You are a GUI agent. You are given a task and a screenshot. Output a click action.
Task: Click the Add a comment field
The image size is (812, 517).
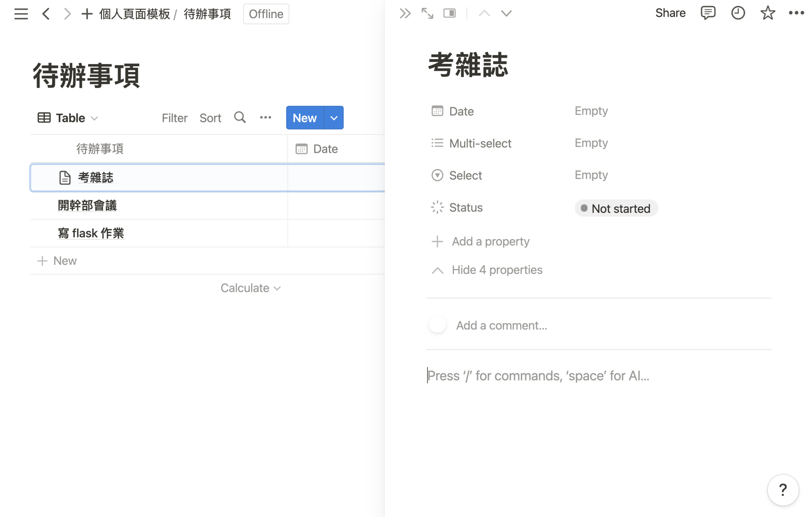click(x=501, y=325)
